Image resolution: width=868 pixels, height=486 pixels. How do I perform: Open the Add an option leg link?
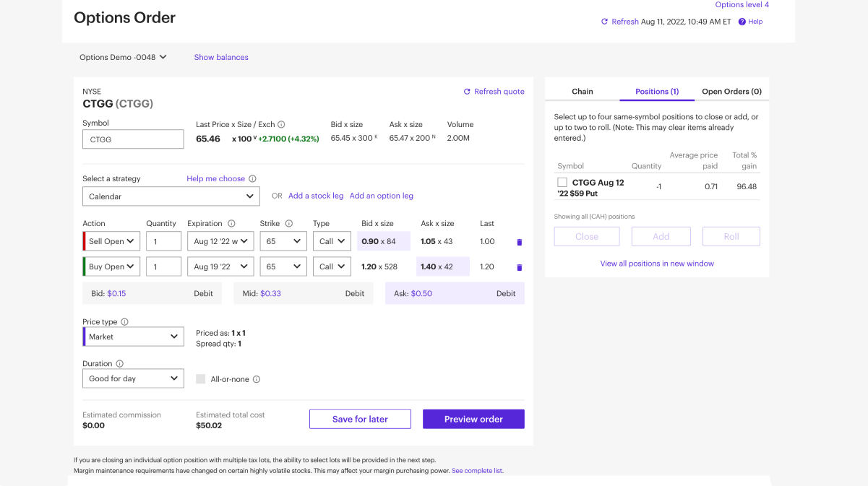coord(381,195)
